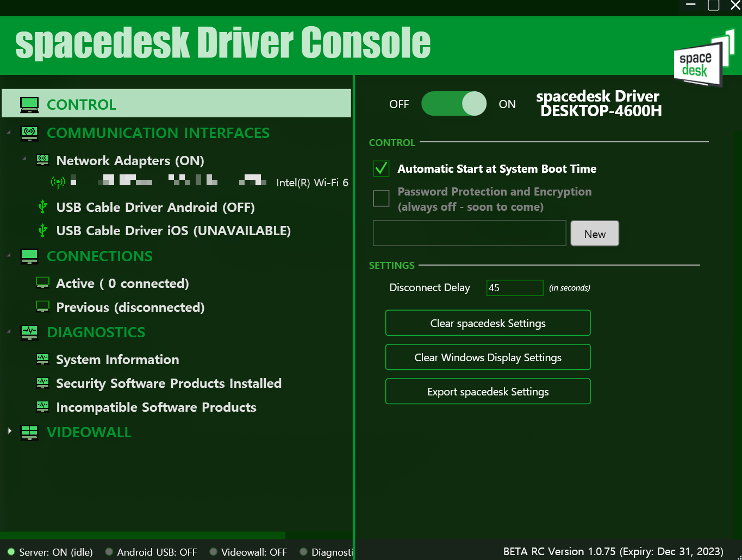742x560 pixels.
Task: Click Clear Windows Display Settings button
Action: (488, 357)
